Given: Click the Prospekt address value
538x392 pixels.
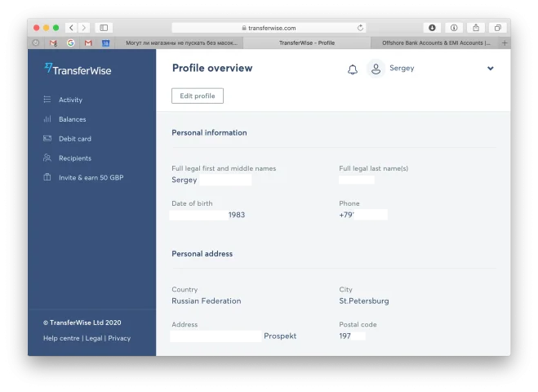Looking at the screenshot, I should coord(280,336).
